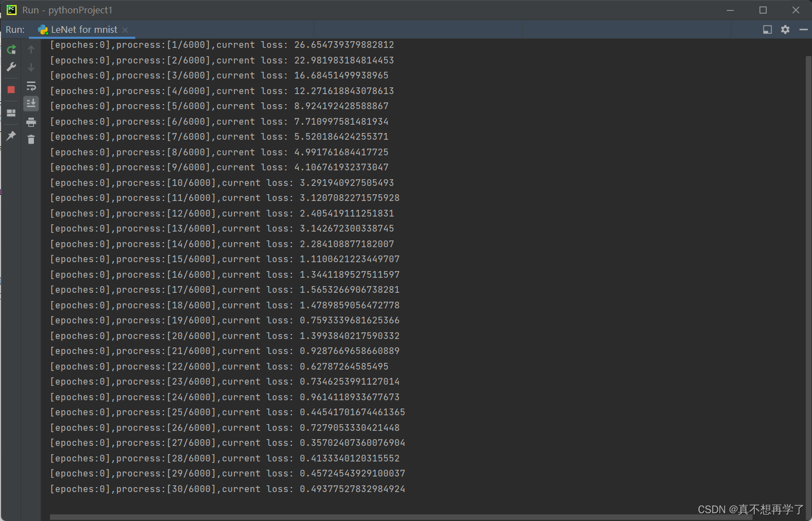Click the line with progress 1/6000
Viewport: 812px width, 521px height.
[x=222, y=45]
